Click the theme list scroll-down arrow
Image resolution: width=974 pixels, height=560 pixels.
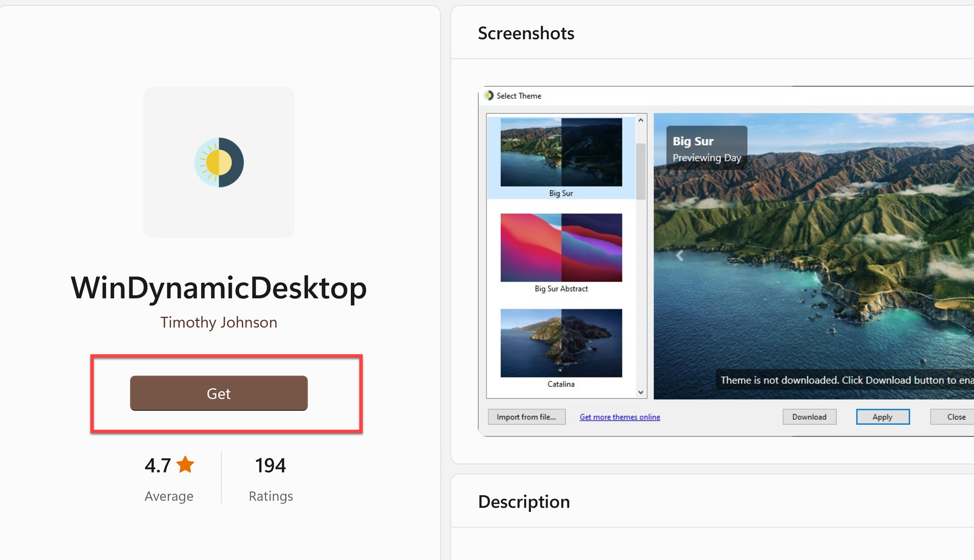[x=640, y=392]
